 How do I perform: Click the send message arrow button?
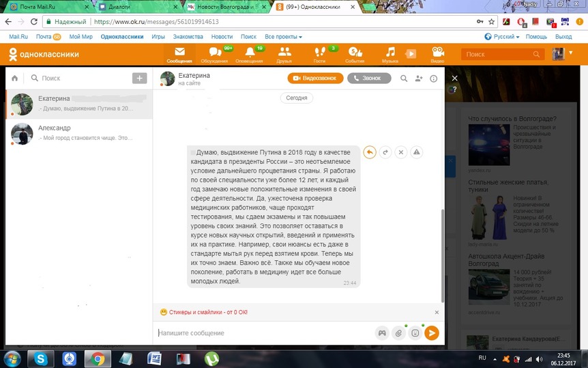point(431,332)
